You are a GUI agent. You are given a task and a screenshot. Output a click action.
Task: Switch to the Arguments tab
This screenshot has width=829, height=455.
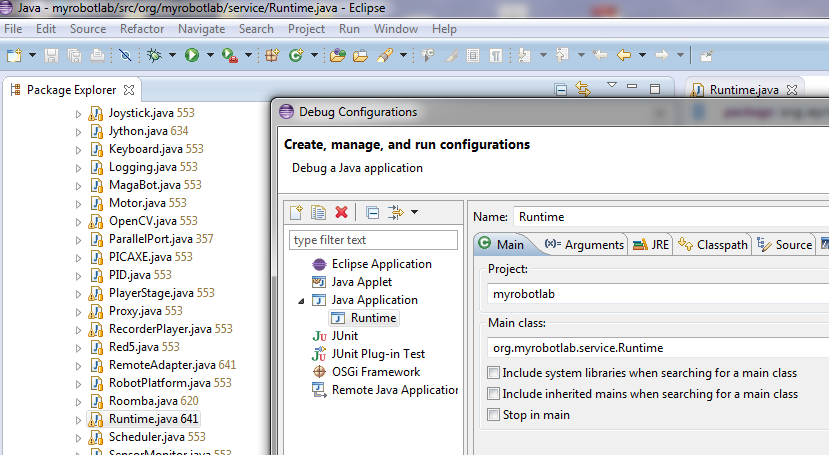pos(585,245)
